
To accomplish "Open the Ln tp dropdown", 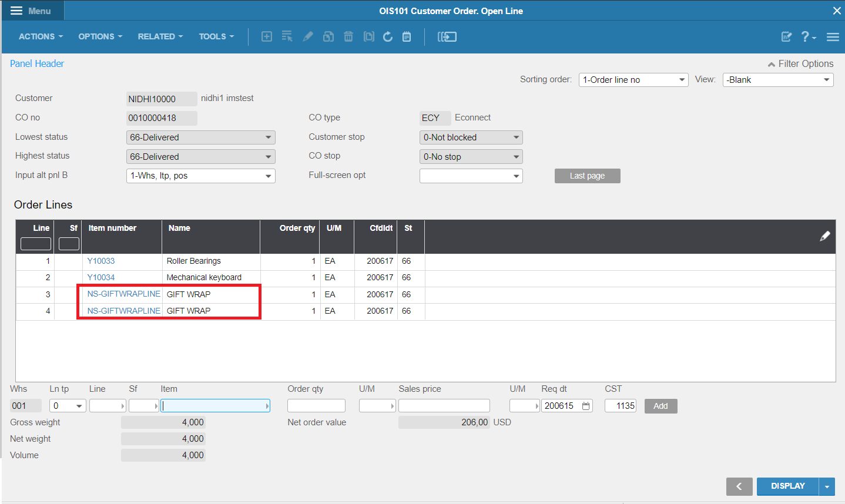I will [x=68, y=406].
